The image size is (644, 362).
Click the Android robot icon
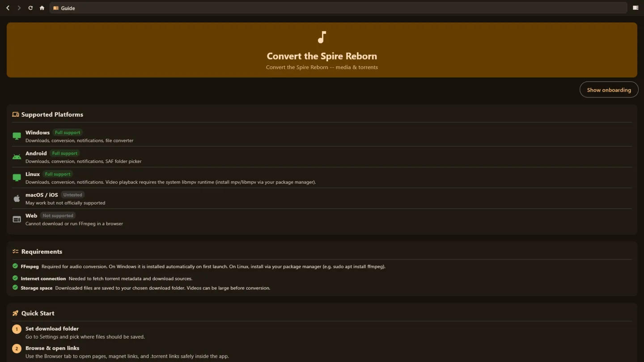[17, 157]
